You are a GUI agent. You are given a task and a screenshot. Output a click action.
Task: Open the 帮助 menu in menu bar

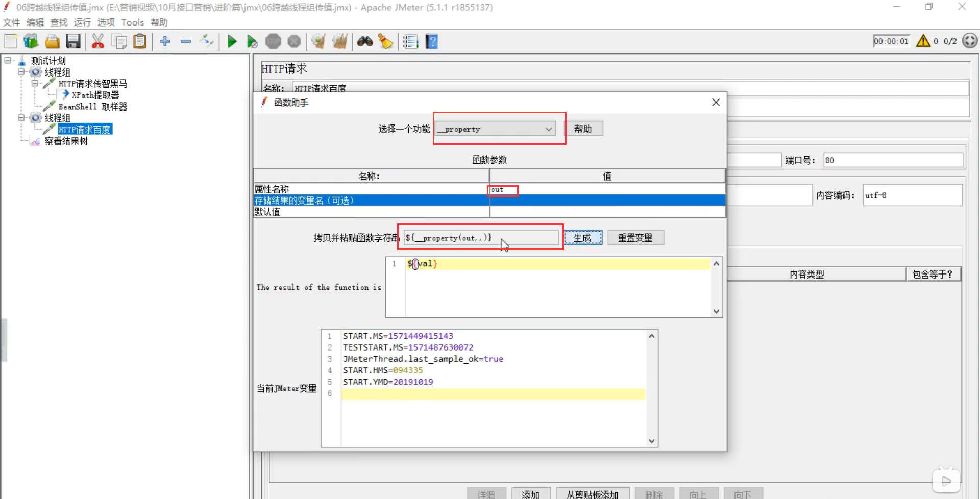tap(159, 22)
